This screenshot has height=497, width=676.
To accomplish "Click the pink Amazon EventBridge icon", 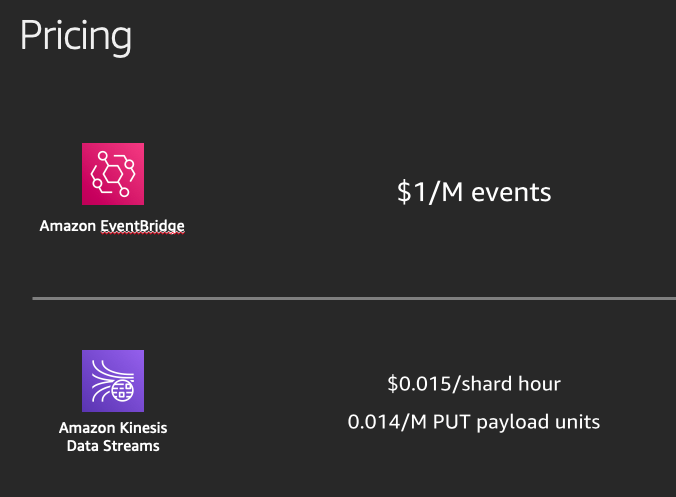I will 113,174.
